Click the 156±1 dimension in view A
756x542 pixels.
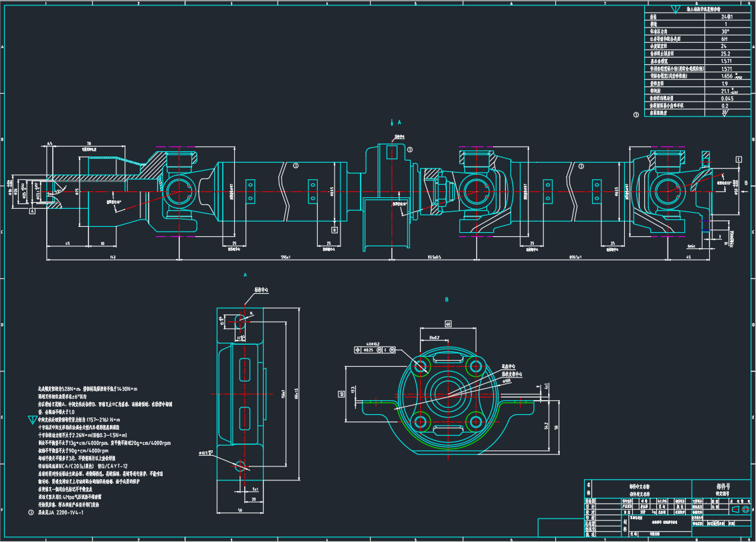[x=284, y=393]
